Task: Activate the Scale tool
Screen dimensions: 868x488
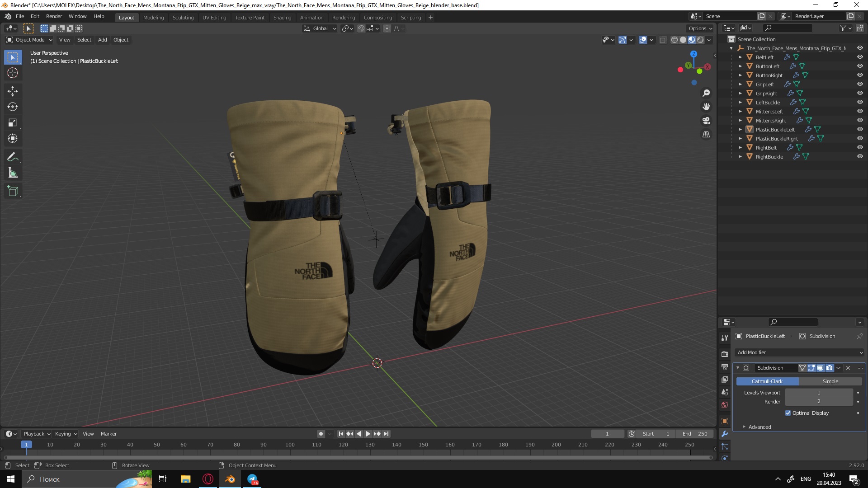Action: [13, 123]
